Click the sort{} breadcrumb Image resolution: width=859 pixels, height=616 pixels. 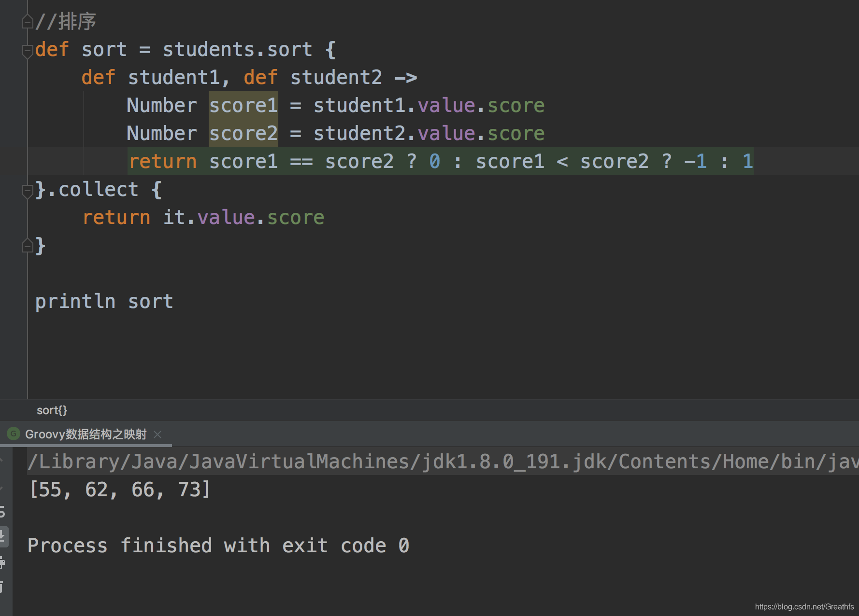[52, 410]
